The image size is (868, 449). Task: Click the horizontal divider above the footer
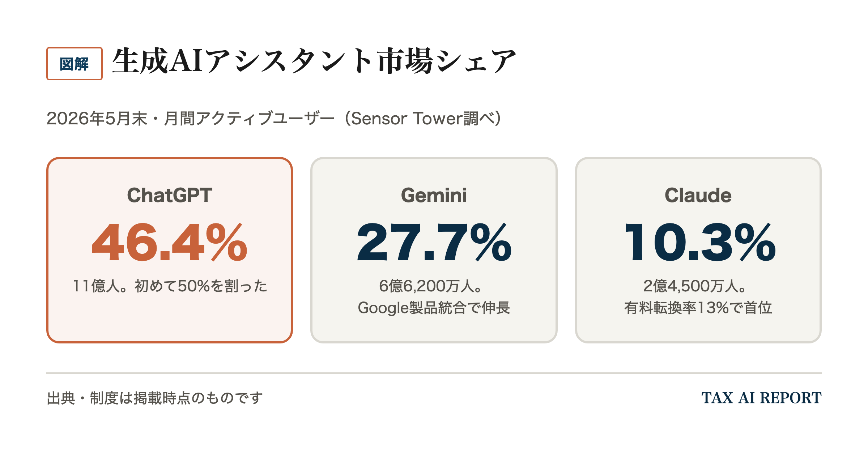(x=434, y=373)
